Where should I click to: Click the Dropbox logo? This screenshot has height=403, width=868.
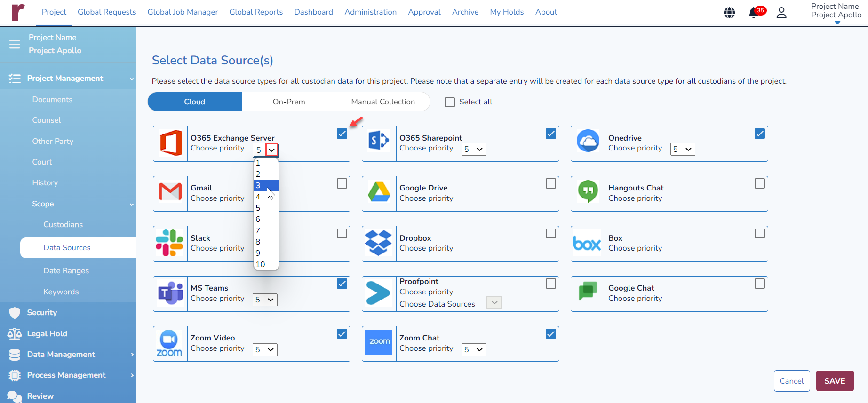[378, 243]
